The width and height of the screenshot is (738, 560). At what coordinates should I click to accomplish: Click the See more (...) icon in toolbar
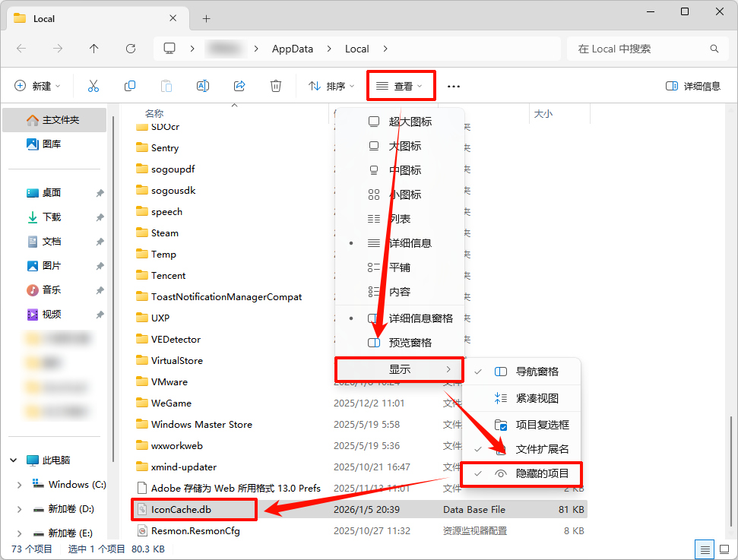click(x=453, y=85)
